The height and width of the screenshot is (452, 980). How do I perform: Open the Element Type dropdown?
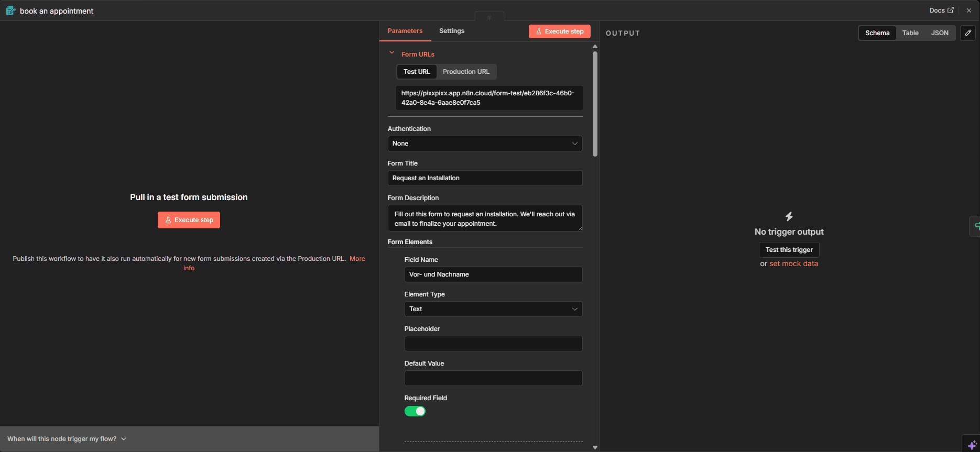click(x=493, y=309)
